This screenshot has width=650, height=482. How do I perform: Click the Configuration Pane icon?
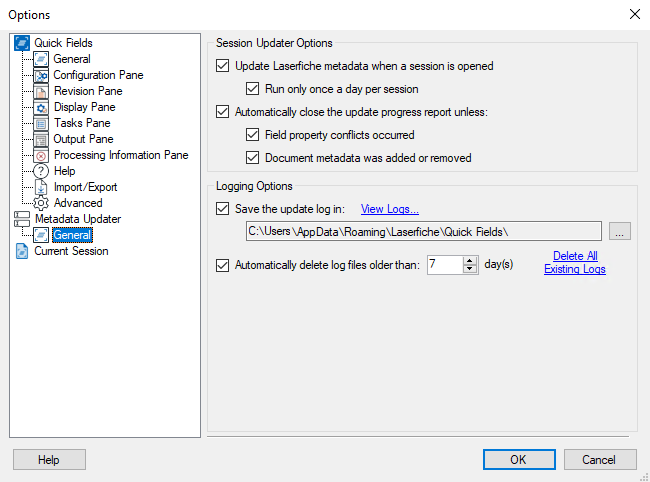coord(41,75)
